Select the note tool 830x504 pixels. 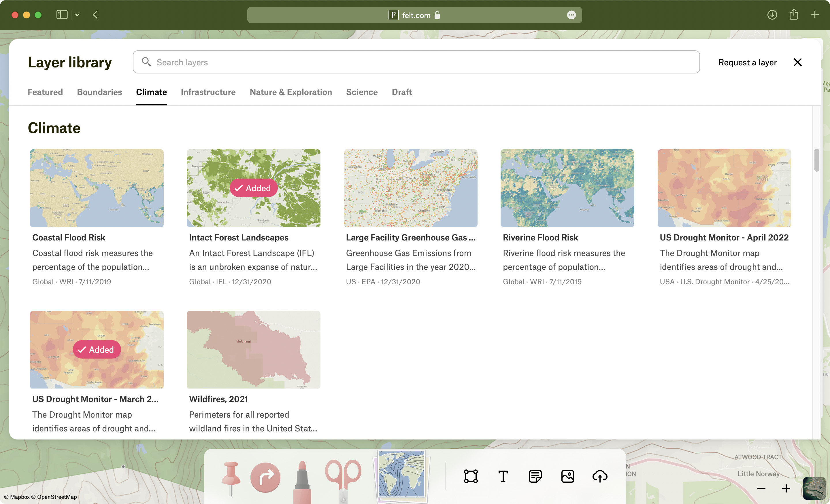click(x=535, y=476)
